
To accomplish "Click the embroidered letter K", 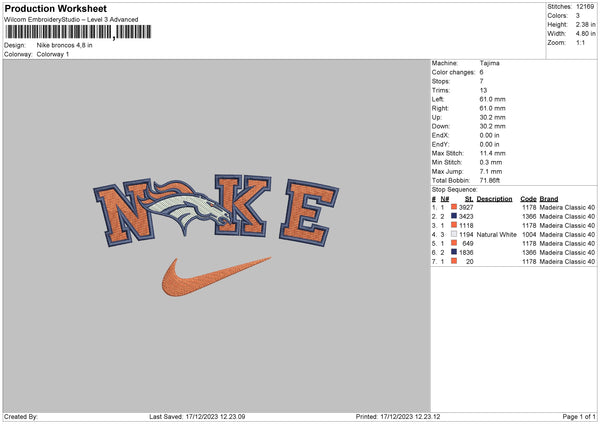I will (243, 205).
